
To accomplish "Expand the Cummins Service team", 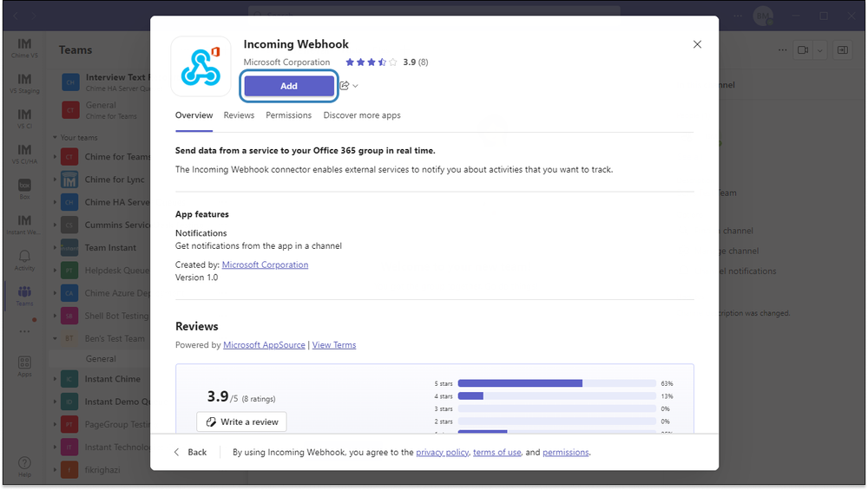I will pyautogui.click(x=55, y=225).
